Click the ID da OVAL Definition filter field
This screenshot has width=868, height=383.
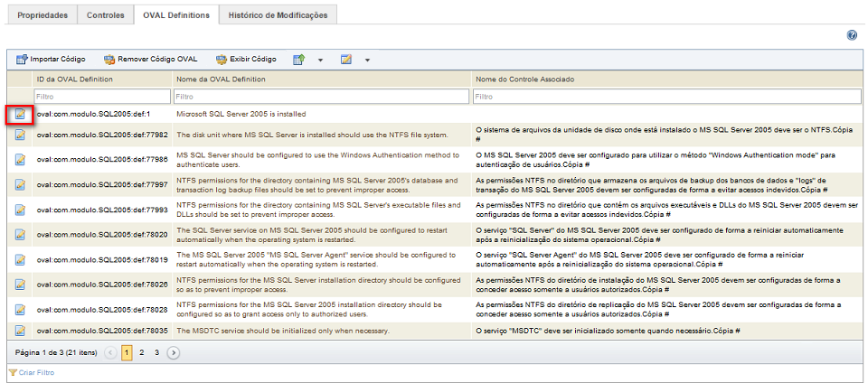tap(102, 97)
